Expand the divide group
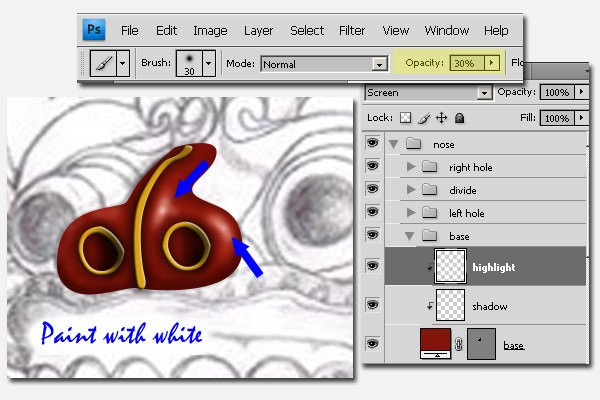This screenshot has height=400, width=600. click(x=411, y=189)
